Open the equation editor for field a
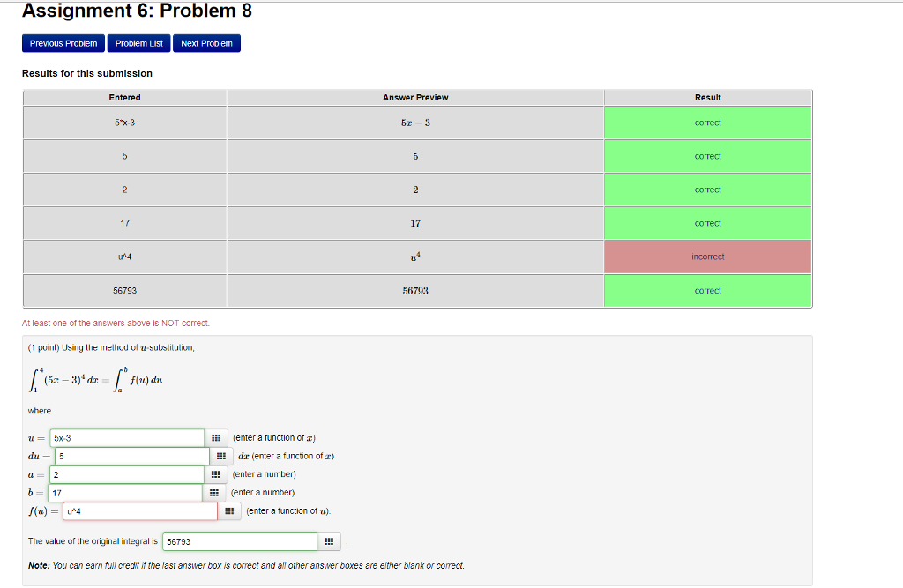This screenshot has height=588, width=903. 214,474
